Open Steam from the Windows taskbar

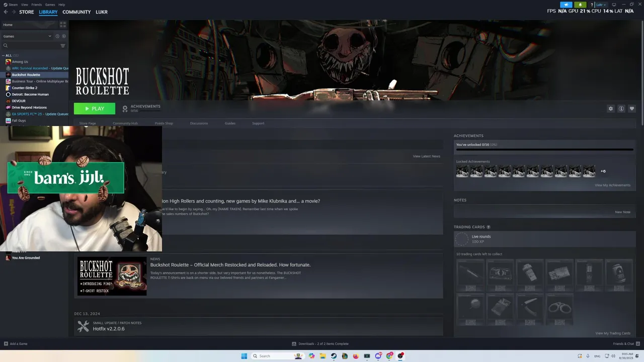(x=334, y=356)
